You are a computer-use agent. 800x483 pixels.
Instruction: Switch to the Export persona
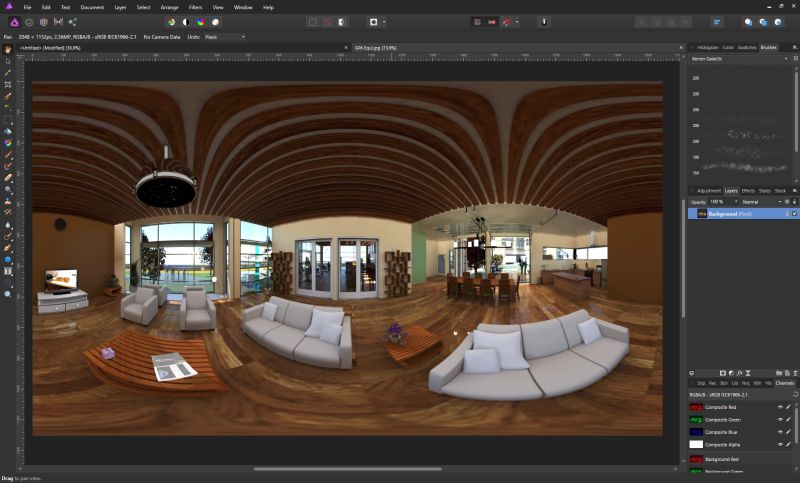click(x=72, y=22)
